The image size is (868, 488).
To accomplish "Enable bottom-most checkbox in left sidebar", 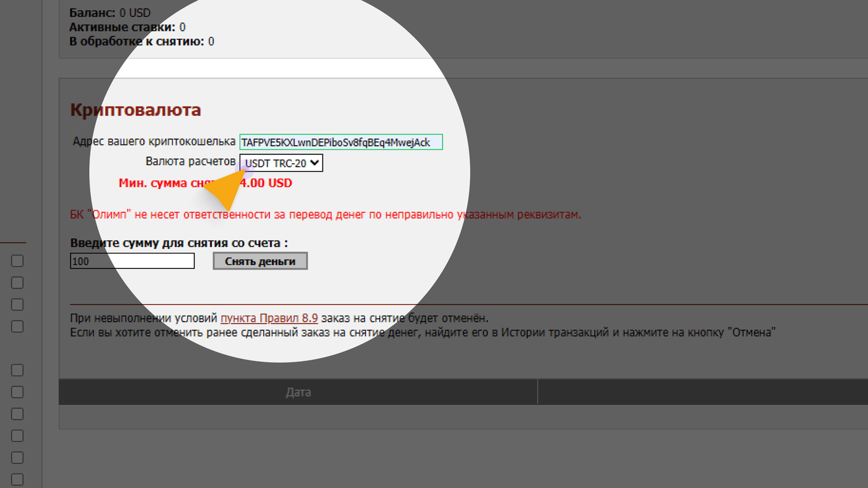I will pyautogui.click(x=17, y=479).
